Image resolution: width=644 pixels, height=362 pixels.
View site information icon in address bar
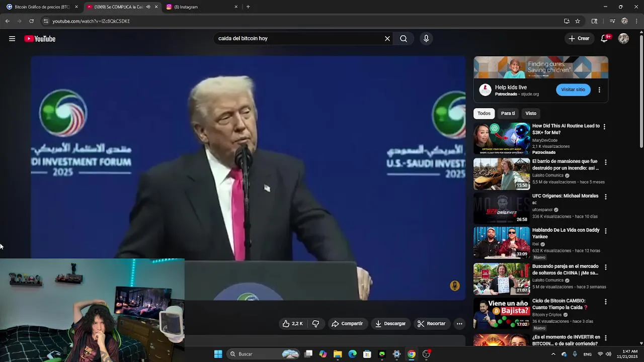click(x=46, y=21)
